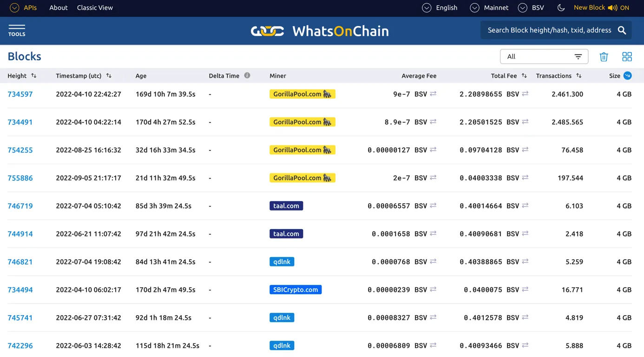Sort by Height column arrows
The image size is (644, 357).
pyautogui.click(x=33, y=75)
